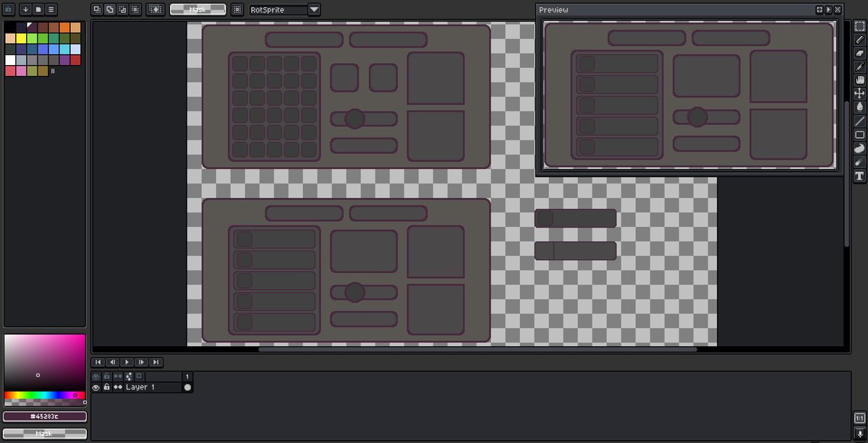Screen dimensions: 868x443
Task: Select the Eyedropper tool
Action: [859, 67]
